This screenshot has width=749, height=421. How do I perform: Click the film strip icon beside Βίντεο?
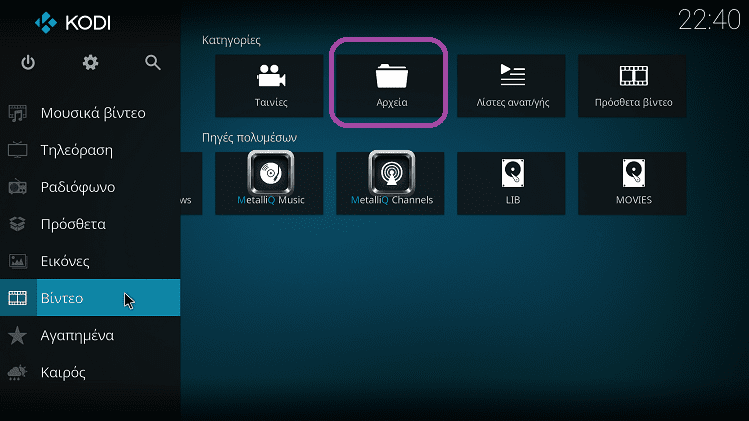click(x=18, y=298)
